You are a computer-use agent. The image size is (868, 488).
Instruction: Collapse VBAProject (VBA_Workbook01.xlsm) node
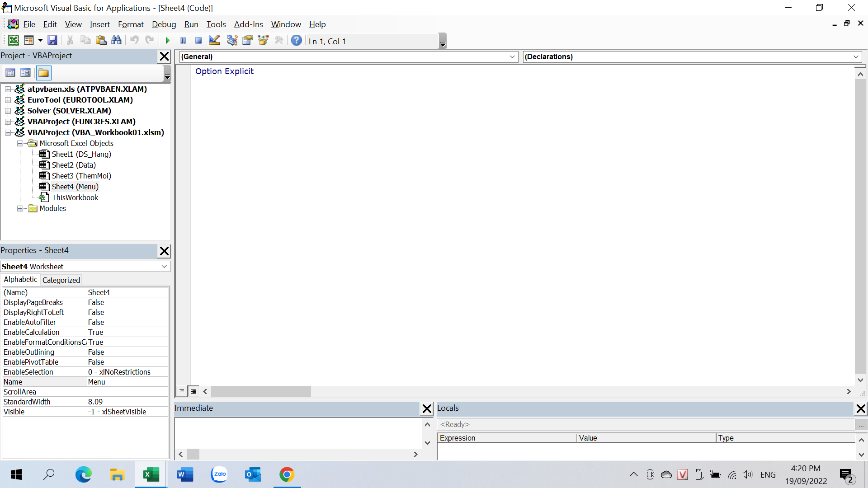click(x=8, y=132)
